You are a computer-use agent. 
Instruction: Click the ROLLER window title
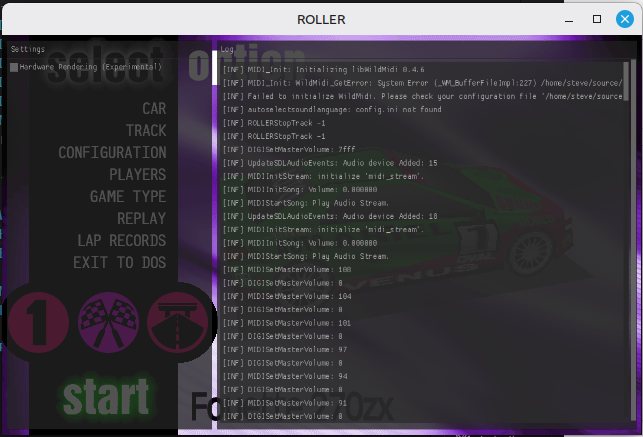coord(321,20)
